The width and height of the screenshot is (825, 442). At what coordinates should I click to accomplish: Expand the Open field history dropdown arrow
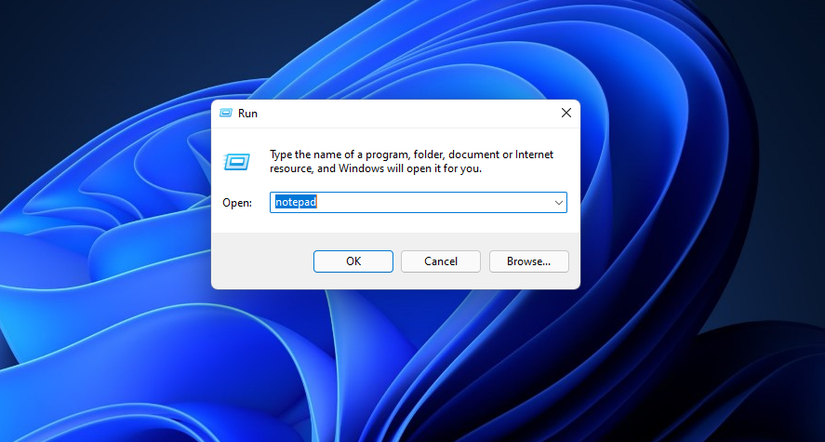pos(559,203)
